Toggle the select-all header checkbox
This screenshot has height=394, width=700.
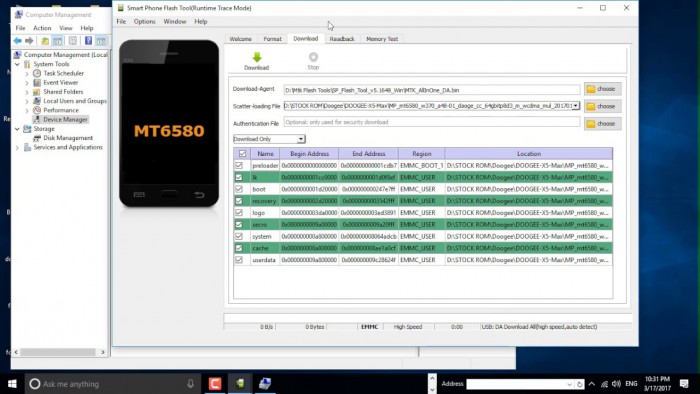(x=242, y=154)
